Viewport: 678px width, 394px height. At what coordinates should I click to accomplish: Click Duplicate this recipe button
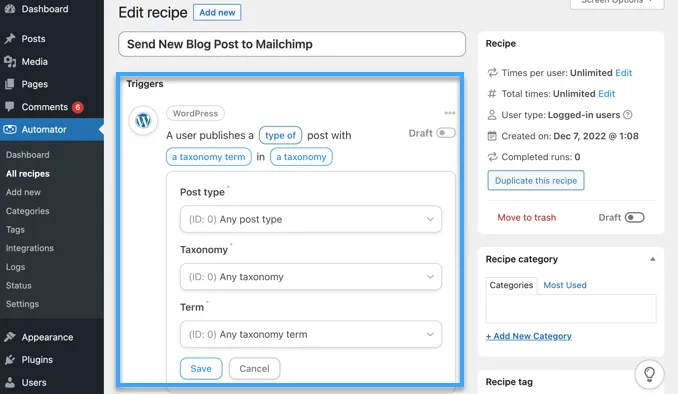(x=536, y=180)
